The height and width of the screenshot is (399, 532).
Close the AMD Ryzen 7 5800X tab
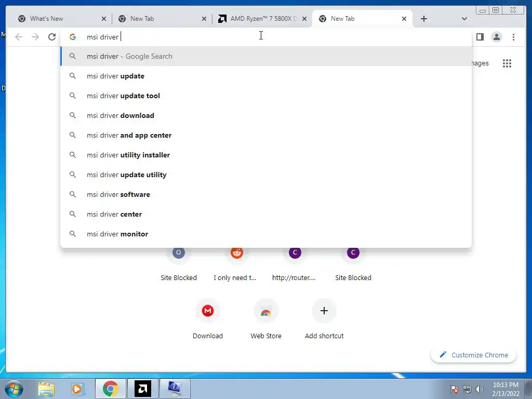[304, 19]
